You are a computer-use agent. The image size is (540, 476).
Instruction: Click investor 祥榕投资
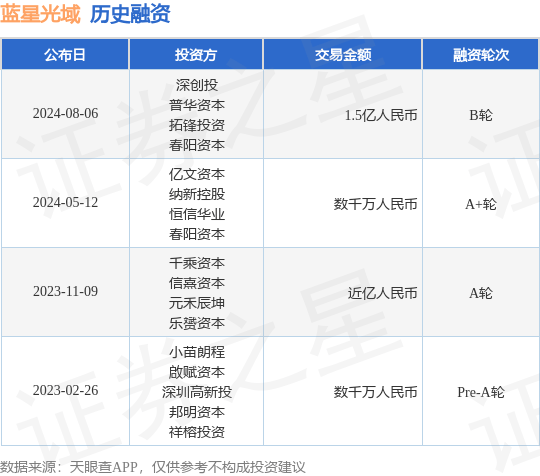[197, 432]
